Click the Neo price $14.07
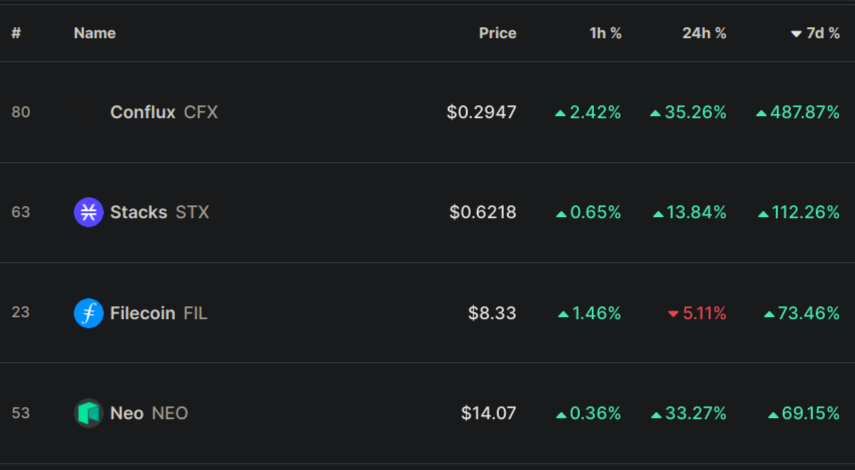855x470 pixels. [489, 413]
